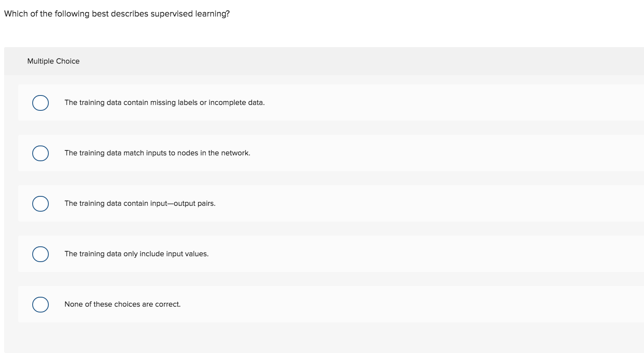
Task: Click the question text about supervised learning
Action: [x=117, y=14]
